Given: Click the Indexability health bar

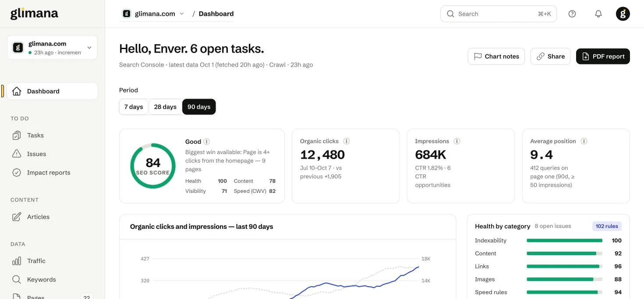Looking at the screenshot, I should point(564,240).
